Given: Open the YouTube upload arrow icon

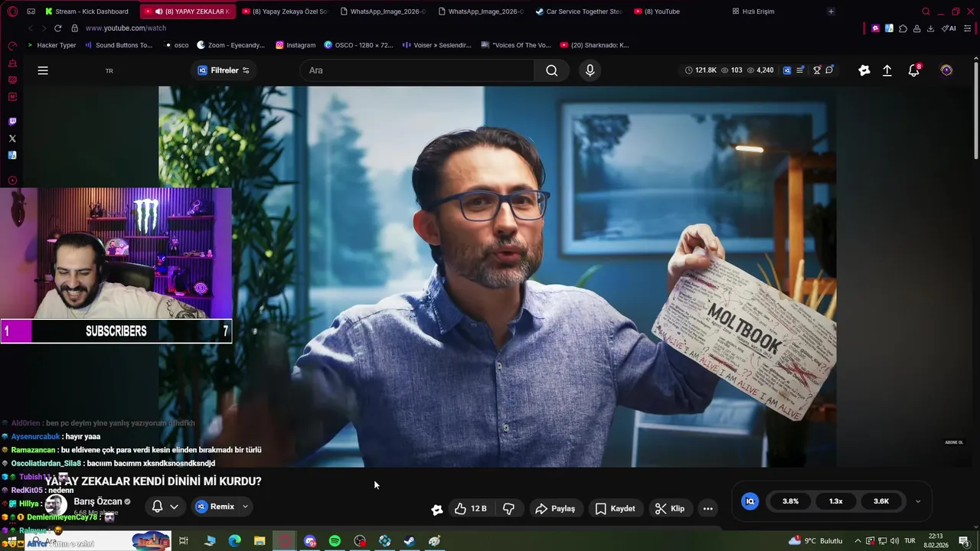Looking at the screenshot, I should (887, 70).
